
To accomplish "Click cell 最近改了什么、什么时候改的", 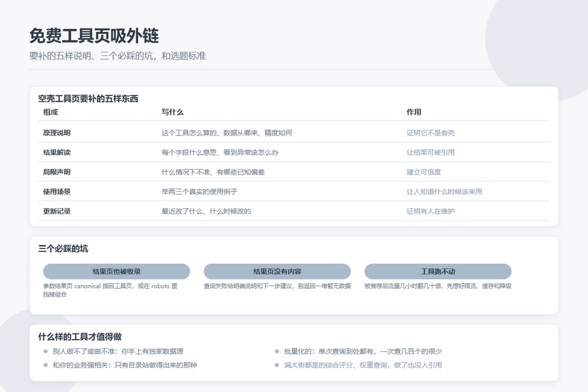I will click(206, 211).
